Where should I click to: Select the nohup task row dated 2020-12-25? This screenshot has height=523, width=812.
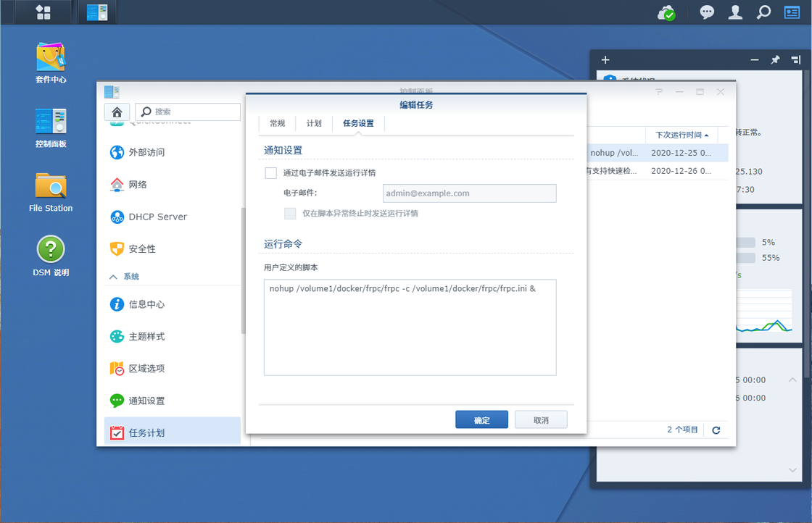[657, 153]
